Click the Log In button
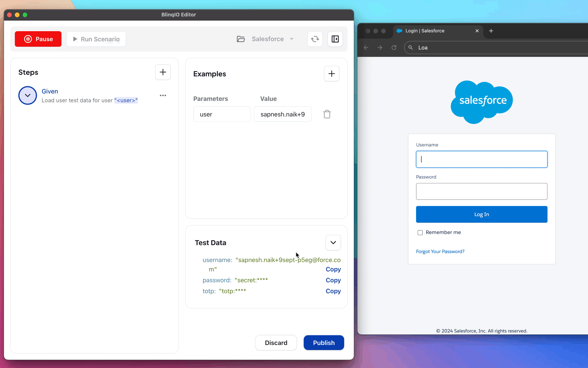 482,214
